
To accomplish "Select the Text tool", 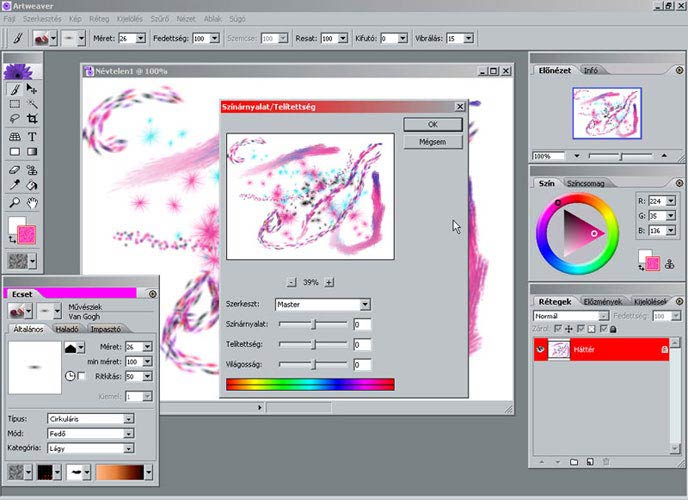I will click(32, 136).
